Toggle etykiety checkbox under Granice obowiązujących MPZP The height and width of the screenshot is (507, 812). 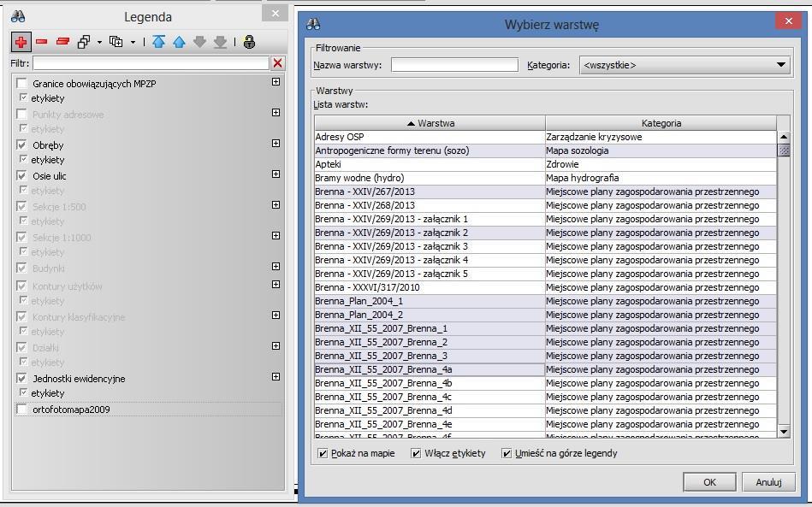click(x=23, y=97)
